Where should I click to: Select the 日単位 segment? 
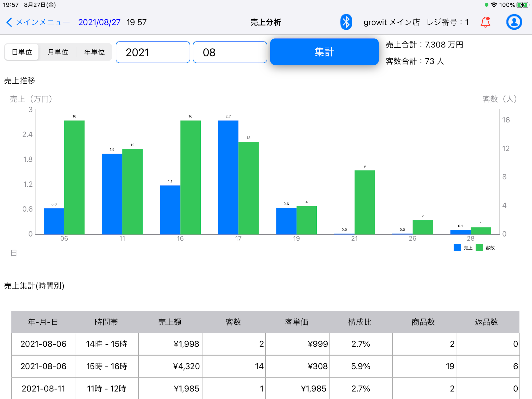click(x=22, y=52)
